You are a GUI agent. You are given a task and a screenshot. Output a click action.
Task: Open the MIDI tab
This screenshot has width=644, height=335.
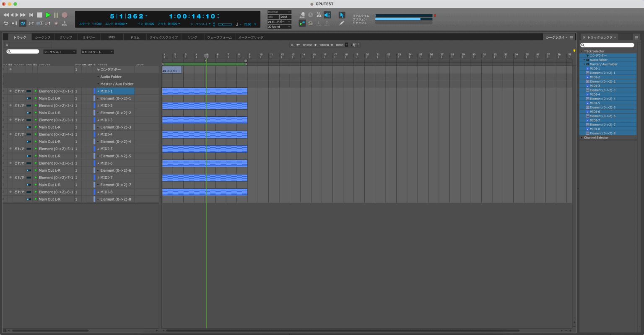point(112,37)
